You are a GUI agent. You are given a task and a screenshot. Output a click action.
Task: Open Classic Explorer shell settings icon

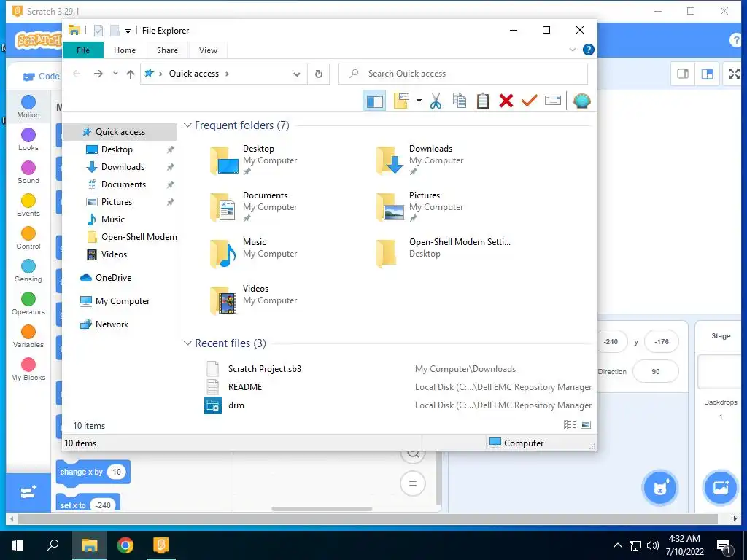pos(581,101)
